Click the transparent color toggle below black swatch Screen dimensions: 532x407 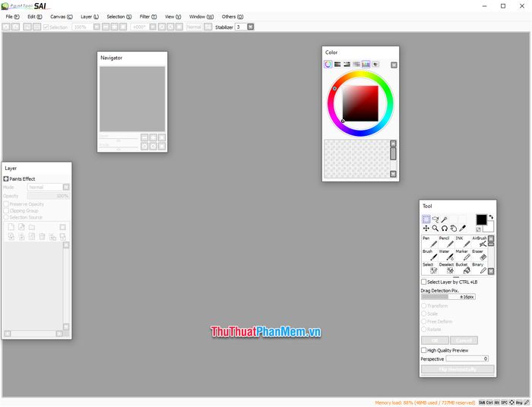click(x=478, y=229)
